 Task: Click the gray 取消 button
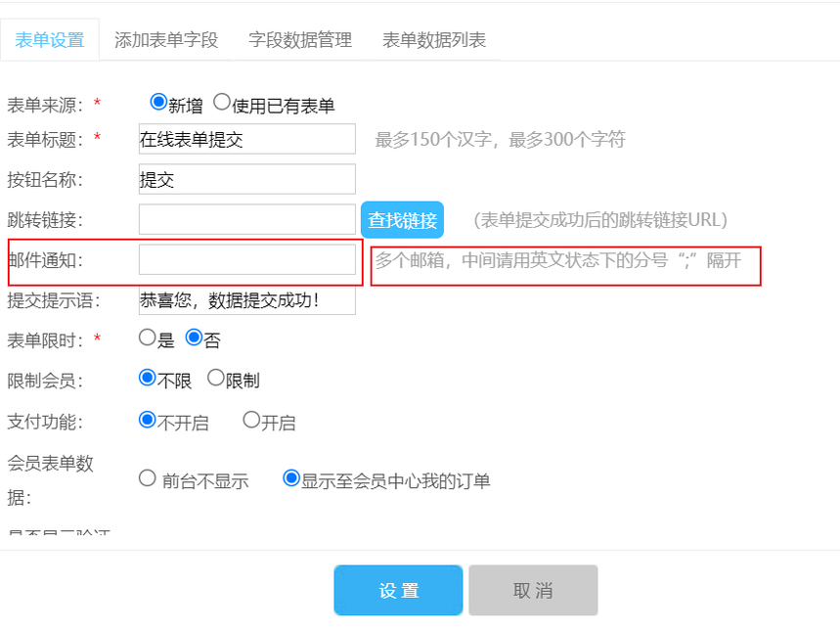coord(533,590)
